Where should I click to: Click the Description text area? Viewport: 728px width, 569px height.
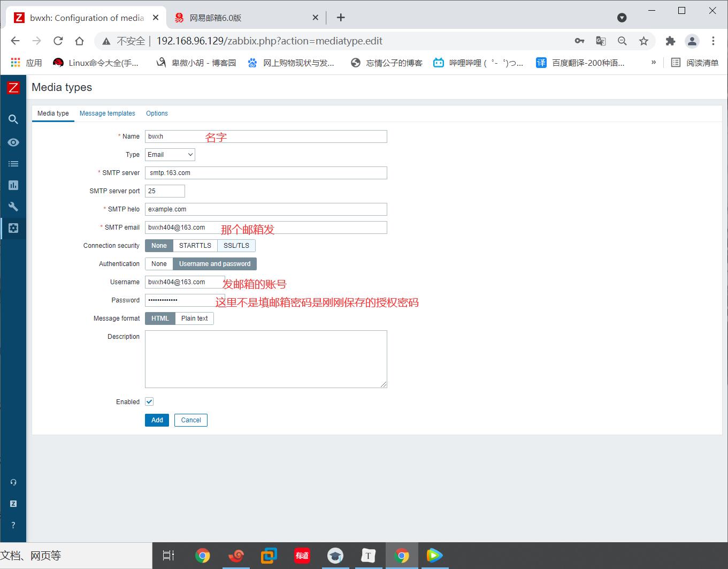tap(266, 359)
